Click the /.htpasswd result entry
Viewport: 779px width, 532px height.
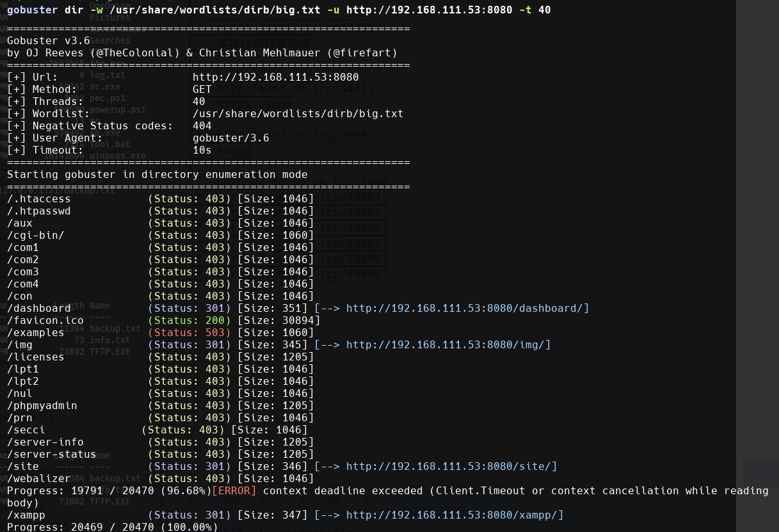(x=38, y=211)
